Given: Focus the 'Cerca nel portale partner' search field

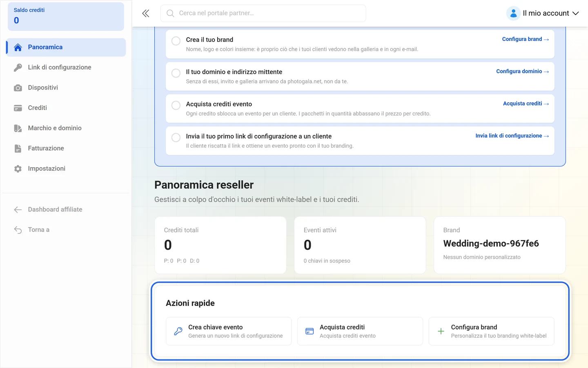Looking at the screenshot, I should coord(263,13).
